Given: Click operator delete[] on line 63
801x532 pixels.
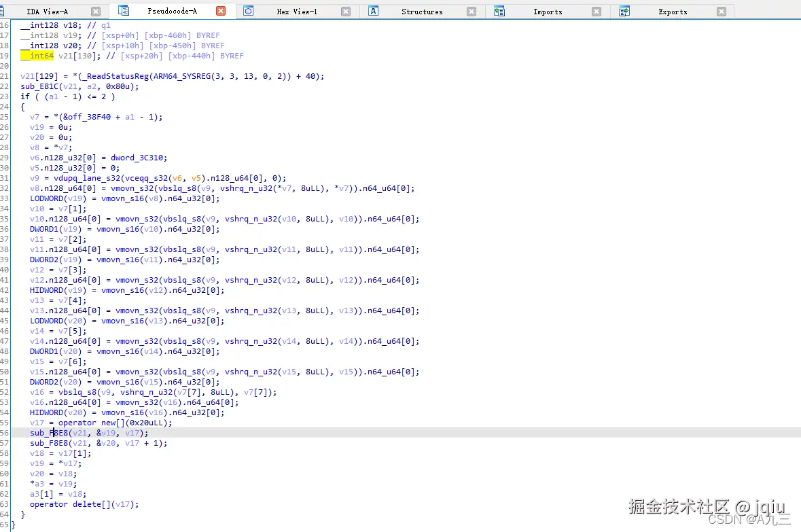Looking at the screenshot, I should point(70,504).
